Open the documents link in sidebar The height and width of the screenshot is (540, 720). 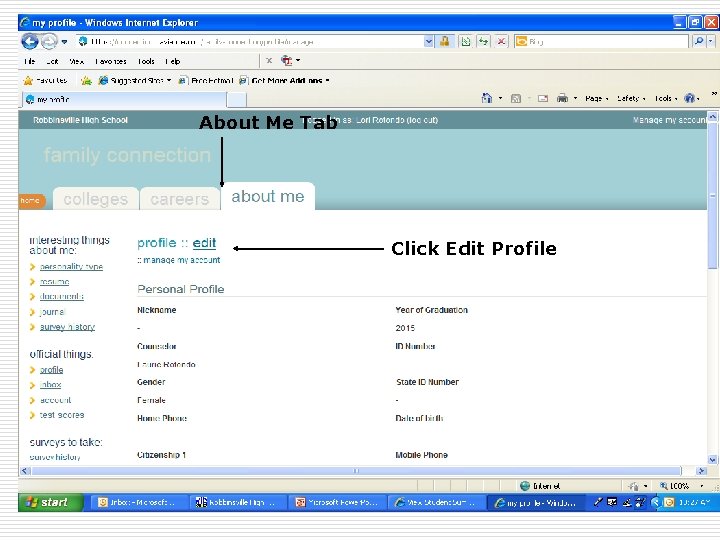tap(62, 297)
